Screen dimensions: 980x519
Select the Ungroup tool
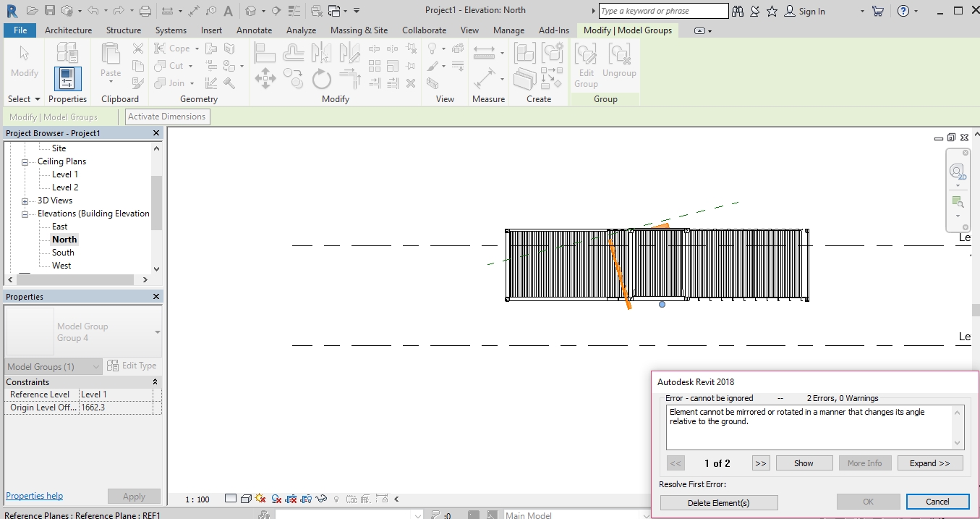click(619, 63)
